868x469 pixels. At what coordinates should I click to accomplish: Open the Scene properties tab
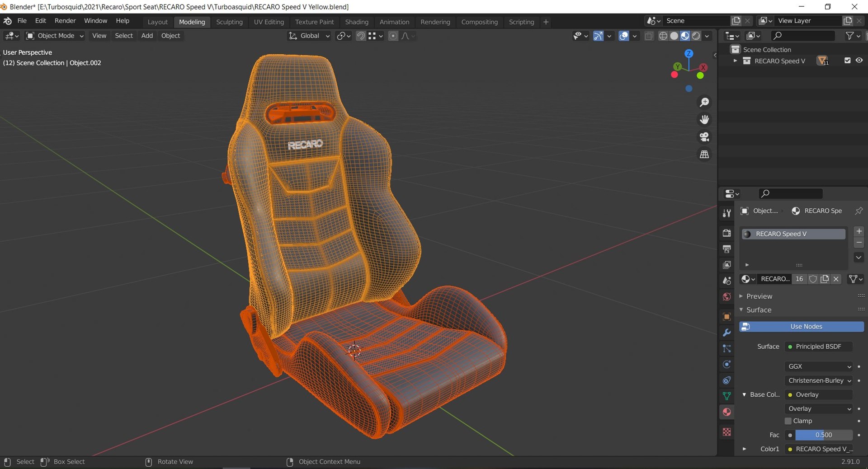[726, 281]
